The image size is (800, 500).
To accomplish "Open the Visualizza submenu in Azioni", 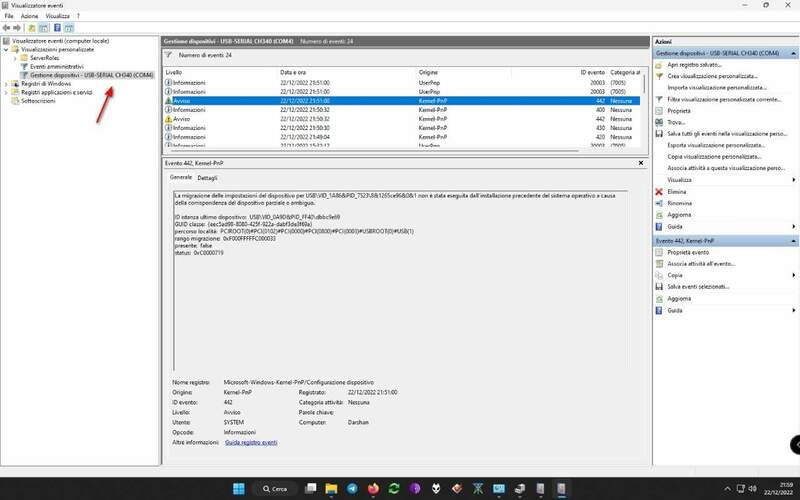I will tap(679, 179).
